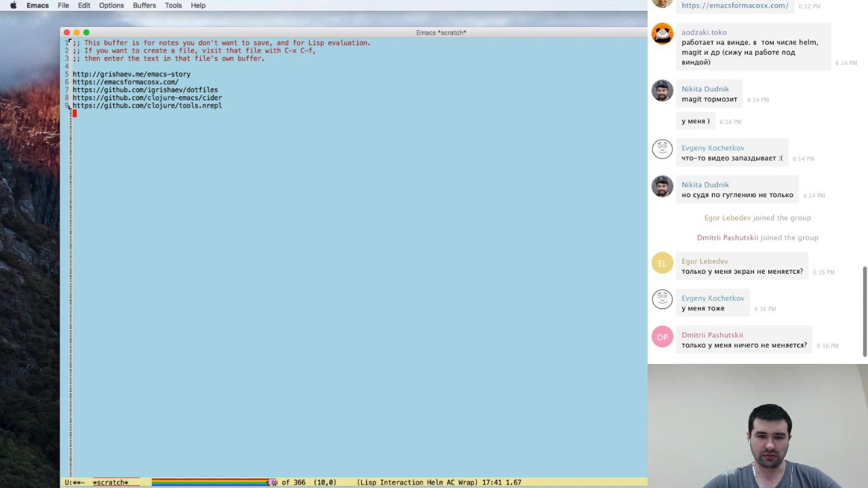The height and width of the screenshot is (488, 868).
Task: Click the red cursor block in buffer
Action: click(75, 114)
